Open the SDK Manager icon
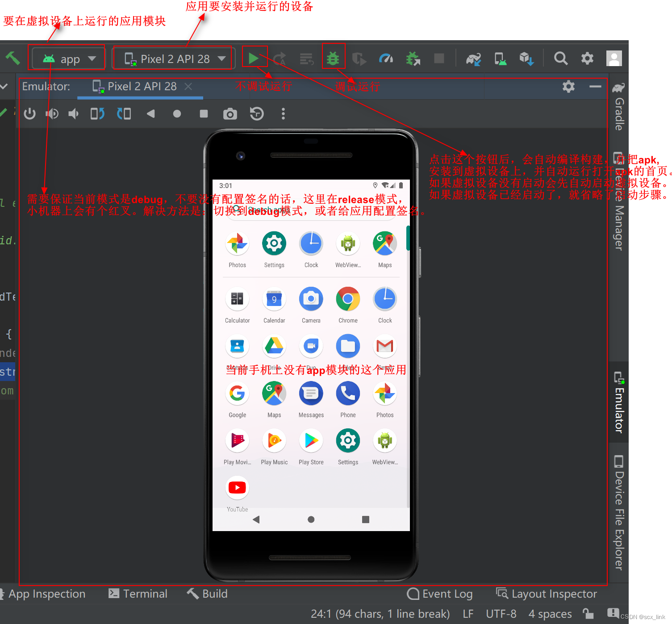The width and height of the screenshot is (672, 624). pos(527,59)
